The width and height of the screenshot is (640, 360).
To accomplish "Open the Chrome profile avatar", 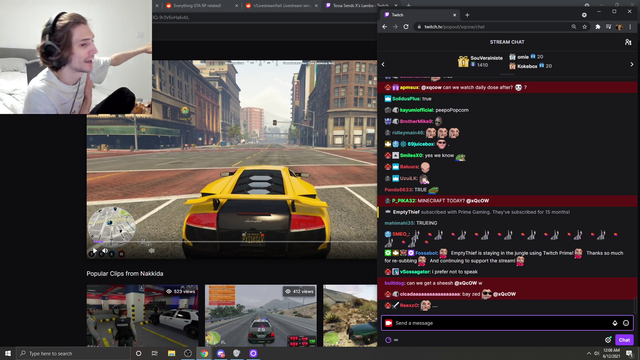I will coord(619,27).
